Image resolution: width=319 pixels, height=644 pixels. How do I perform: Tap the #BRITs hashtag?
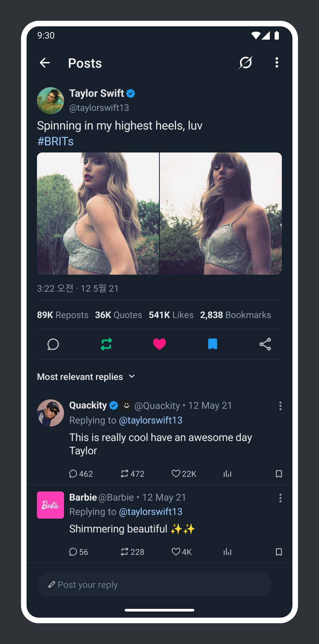tap(55, 141)
